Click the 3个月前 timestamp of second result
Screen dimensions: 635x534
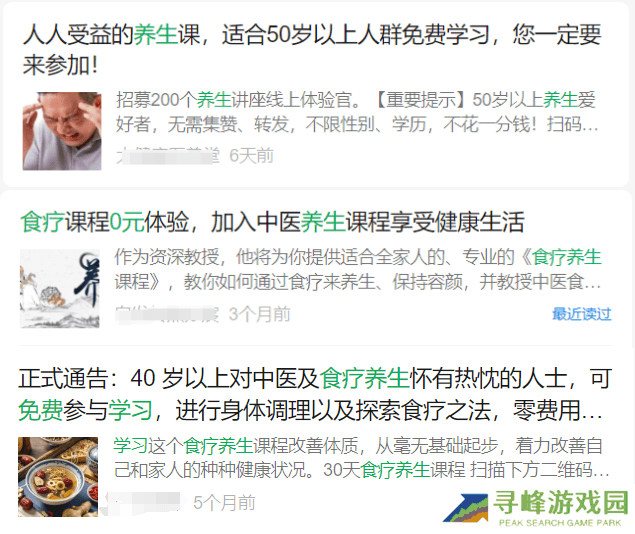260,314
